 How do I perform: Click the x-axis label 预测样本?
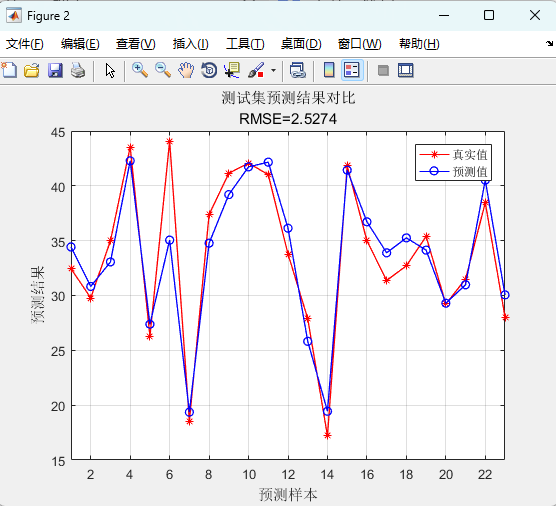(288, 494)
